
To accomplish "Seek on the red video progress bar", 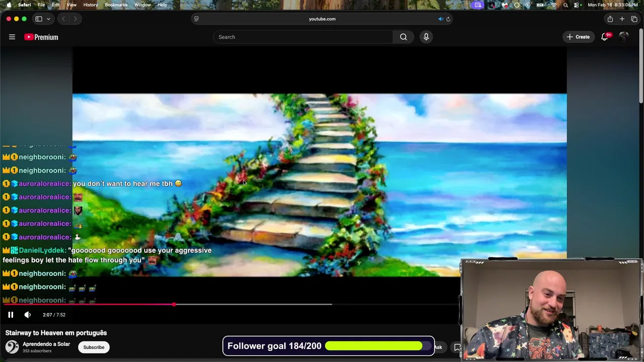I will tap(89, 304).
